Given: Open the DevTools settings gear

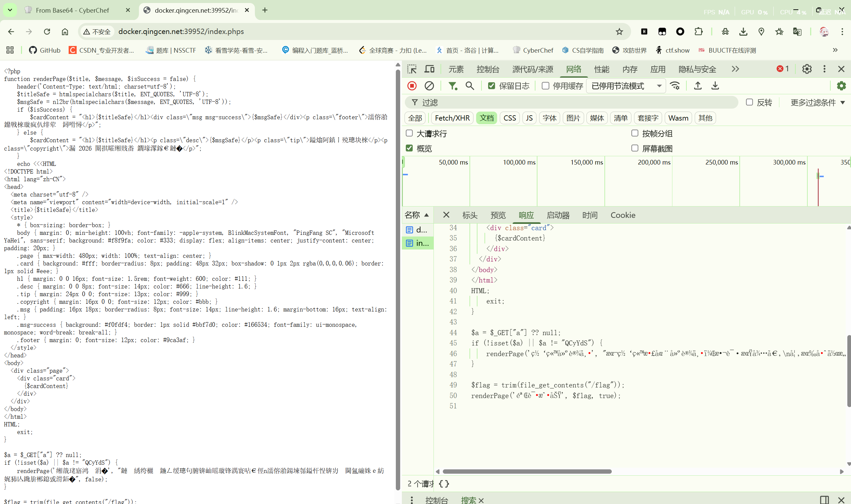Looking at the screenshot, I should pyautogui.click(x=807, y=69).
